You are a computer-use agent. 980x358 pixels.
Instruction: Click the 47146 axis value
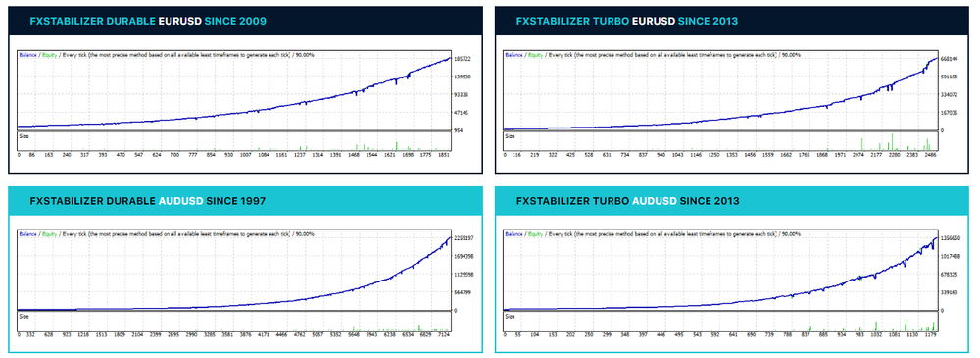pyautogui.click(x=462, y=113)
